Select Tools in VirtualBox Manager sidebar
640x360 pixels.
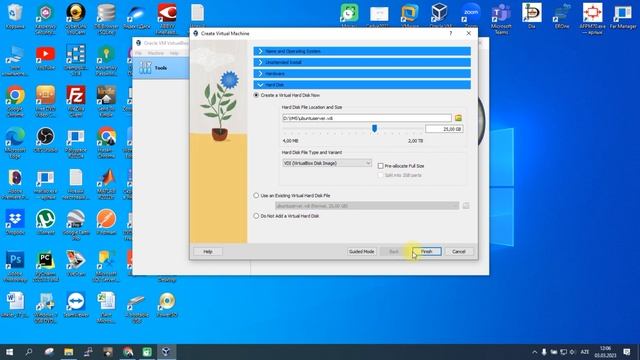coord(160,68)
